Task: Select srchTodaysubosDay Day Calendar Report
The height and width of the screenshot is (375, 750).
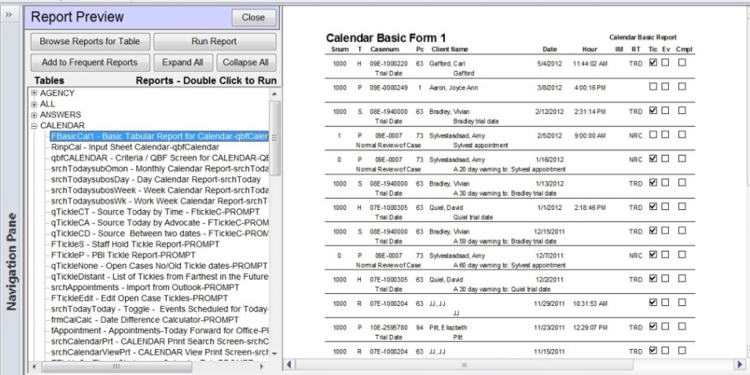Action: pos(155,179)
